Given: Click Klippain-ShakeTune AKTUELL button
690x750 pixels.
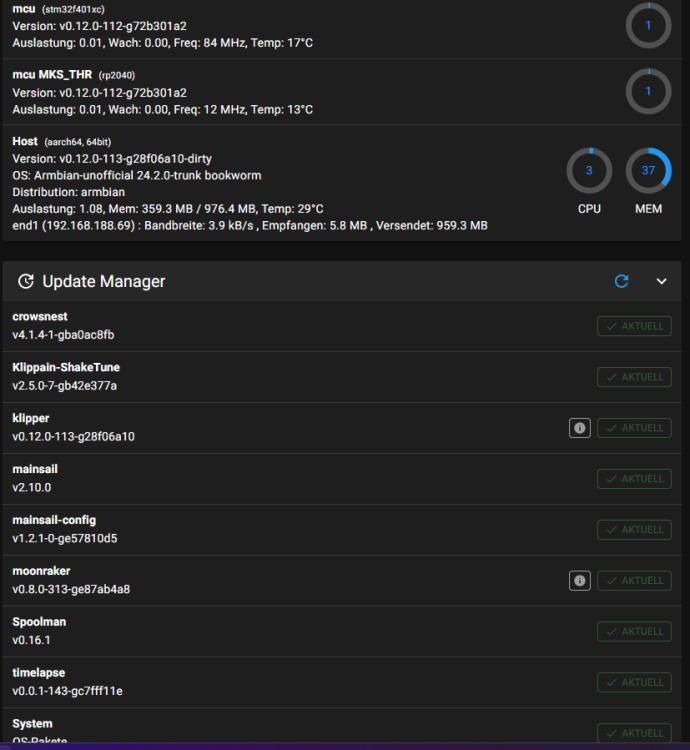Looking at the screenshot, I should coord(634,377).
